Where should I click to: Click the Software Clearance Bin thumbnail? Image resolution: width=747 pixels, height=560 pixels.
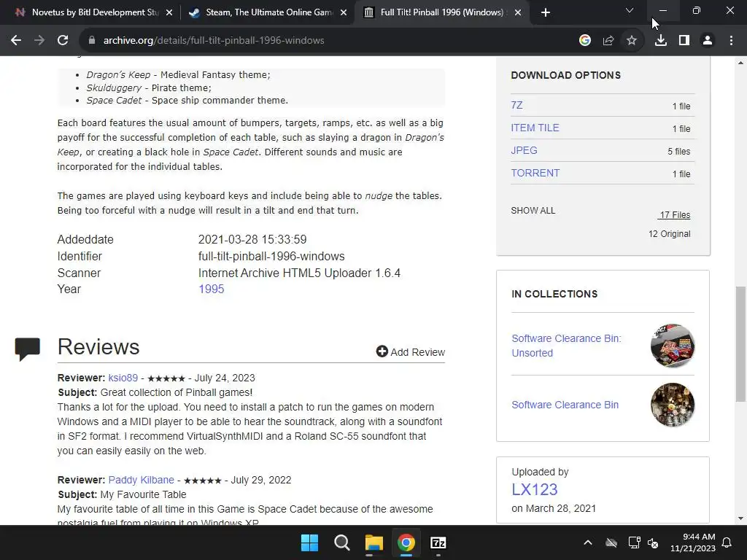672,405
